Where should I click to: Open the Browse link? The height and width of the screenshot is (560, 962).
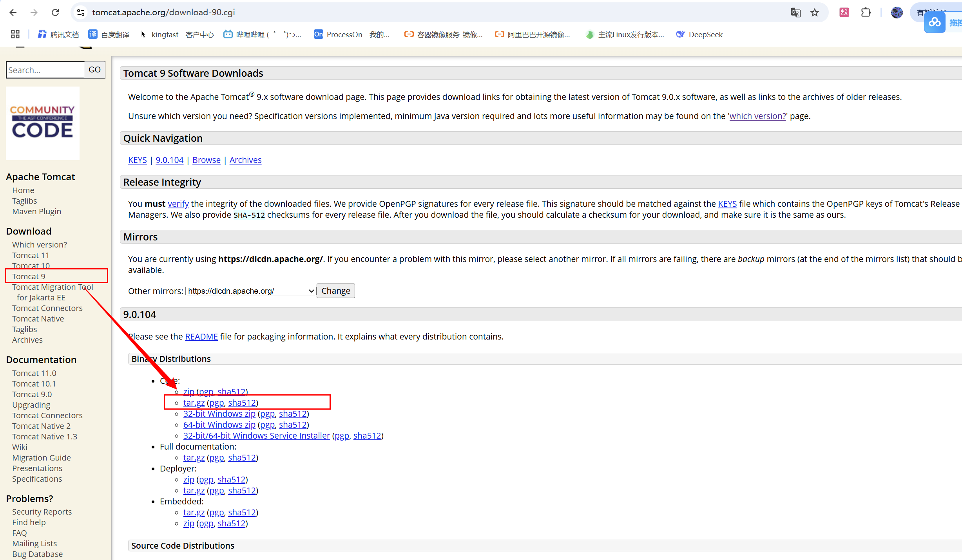(x=207, y=160)
